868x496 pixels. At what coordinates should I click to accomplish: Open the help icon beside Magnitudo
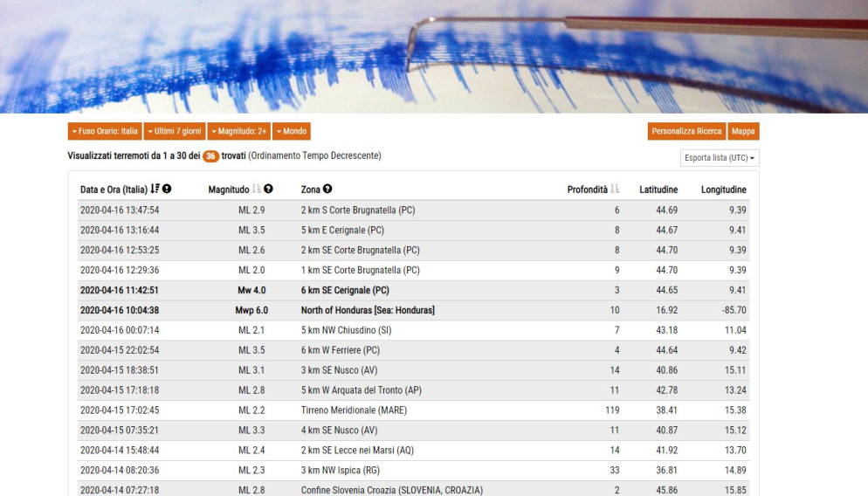[269, 189]
